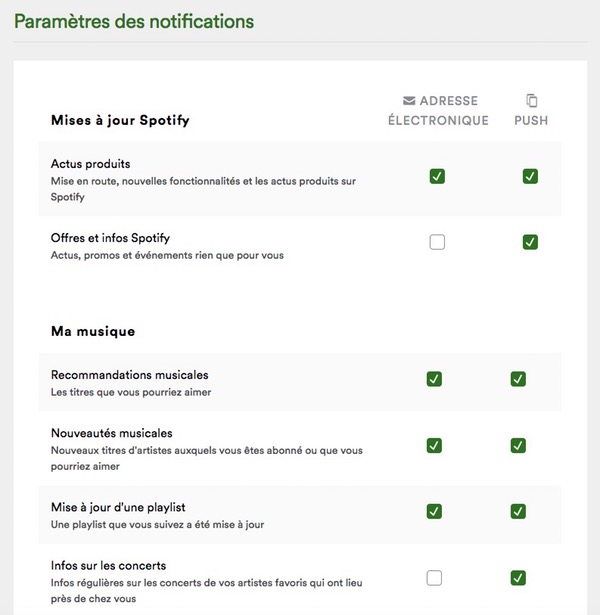
Task: Turn off push for Offres et infos Spotify
Action: click(530, 242)
